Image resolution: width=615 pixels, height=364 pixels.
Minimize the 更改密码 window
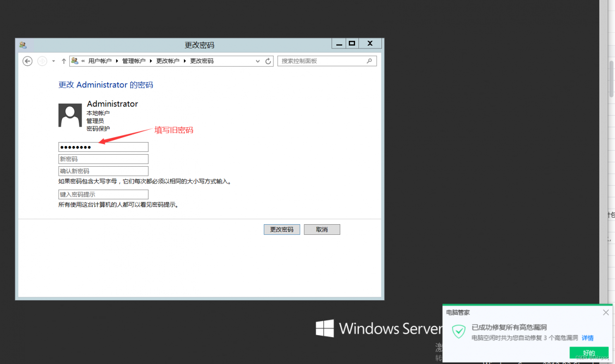coord(339,43)
